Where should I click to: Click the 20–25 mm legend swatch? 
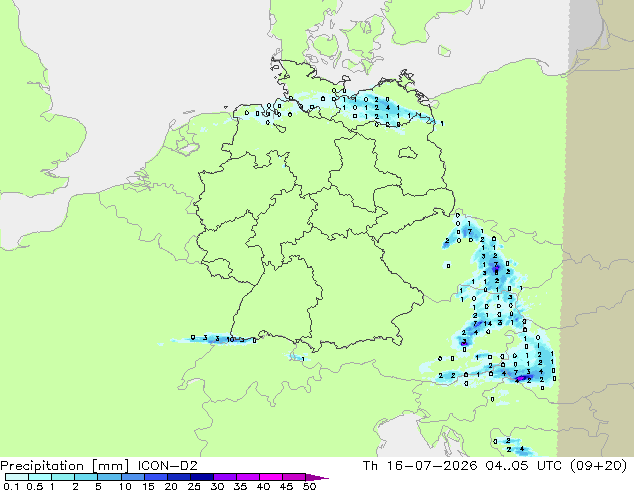point(178,477)
